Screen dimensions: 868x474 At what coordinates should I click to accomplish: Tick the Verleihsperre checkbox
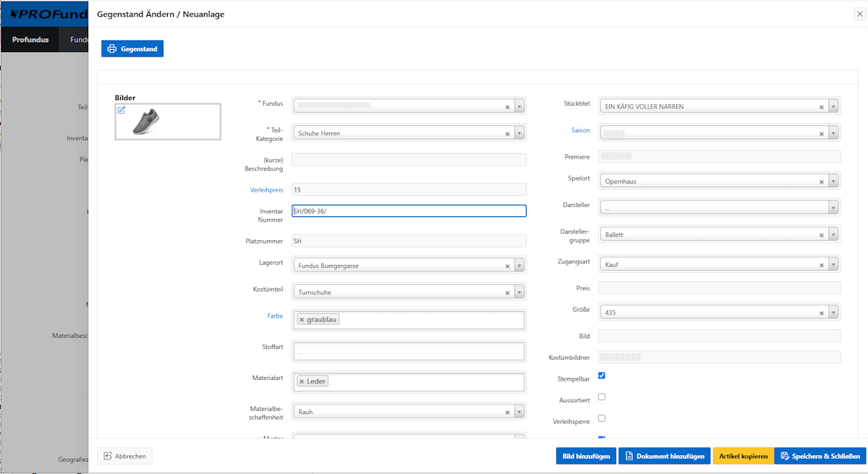(602, 418)
